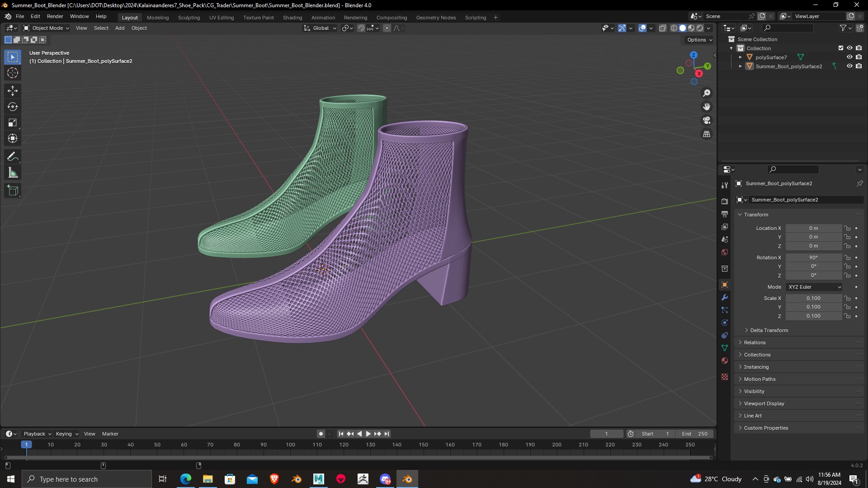Open the Object Data properties tab (green triangle)
Viewport: 868px width, 488px height.
[x=725, y=348]
